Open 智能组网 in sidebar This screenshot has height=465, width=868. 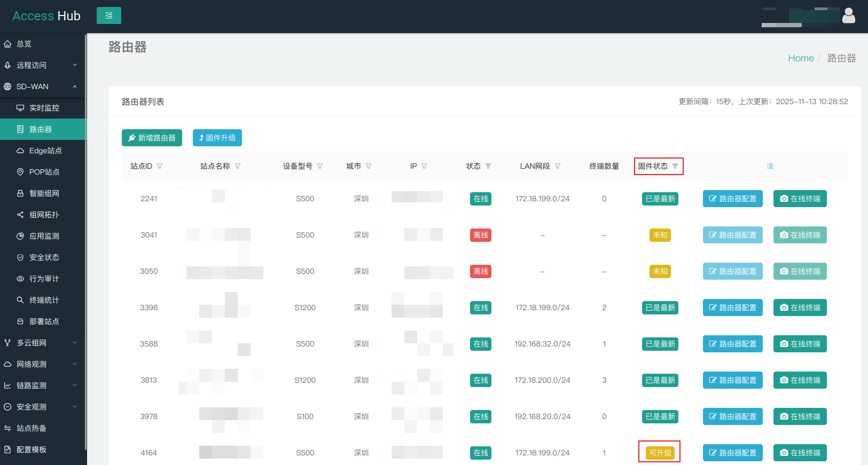43,193
